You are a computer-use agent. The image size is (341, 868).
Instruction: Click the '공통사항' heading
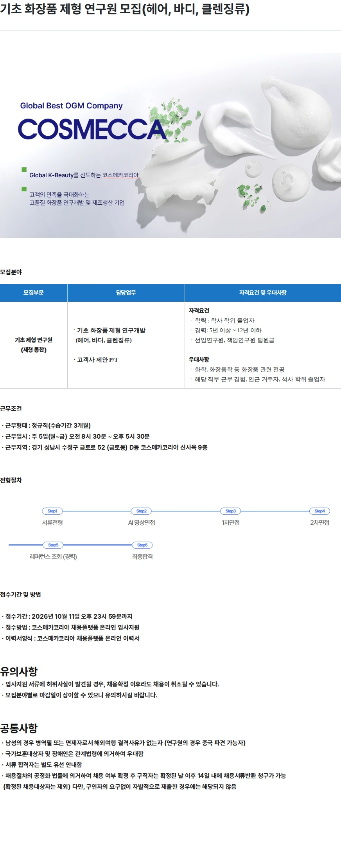pyautogui.click(x=19, y=728)
